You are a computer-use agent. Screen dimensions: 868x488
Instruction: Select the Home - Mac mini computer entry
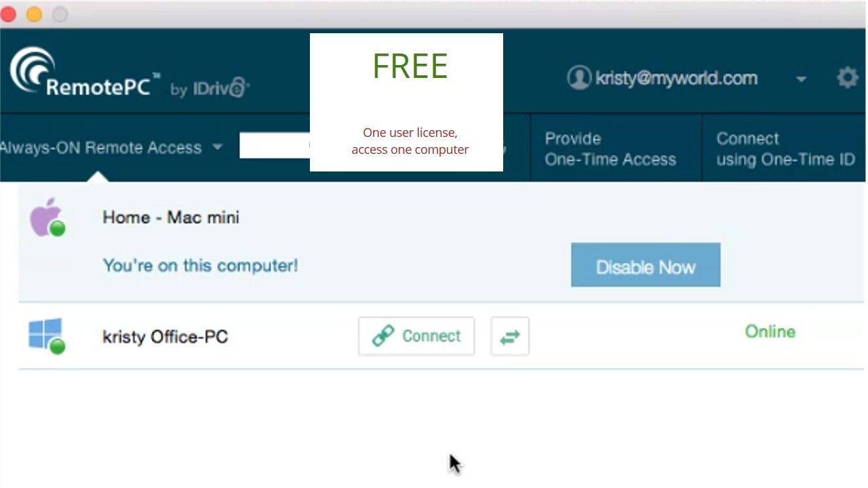pyautogui.click(x=441, y=242)
